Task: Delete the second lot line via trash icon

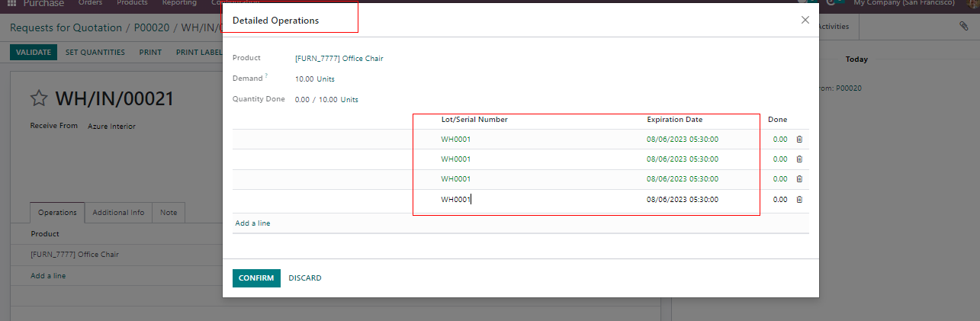Action: coord(799,159)
